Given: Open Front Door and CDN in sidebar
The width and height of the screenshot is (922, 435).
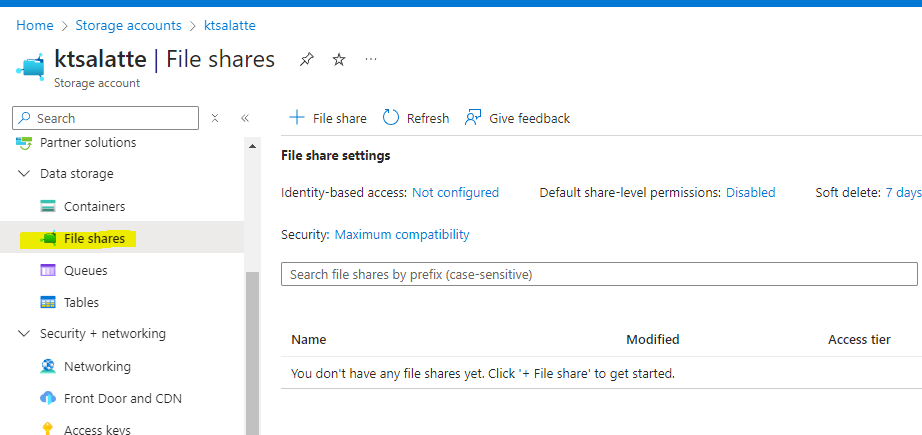Looking at the screenshot, I should (123, 398).
